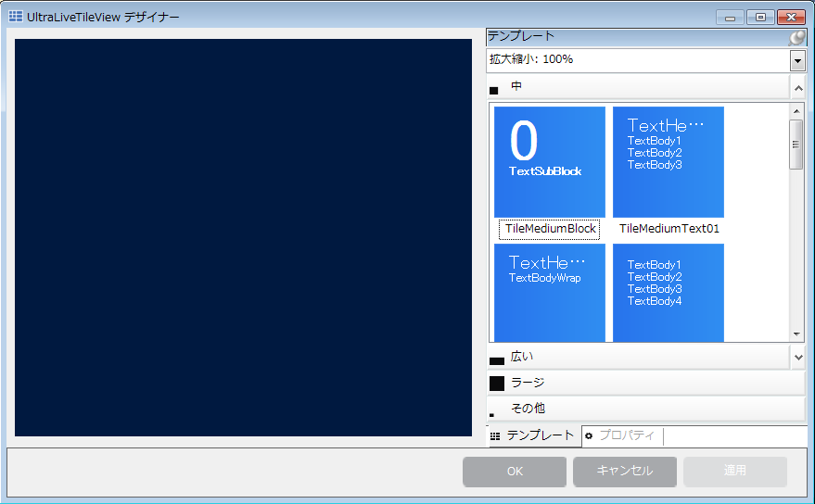The width and height of the screenshot is (815, 504).
Task: Click the TileMediumBlock label
Action: tap(550, 229)
